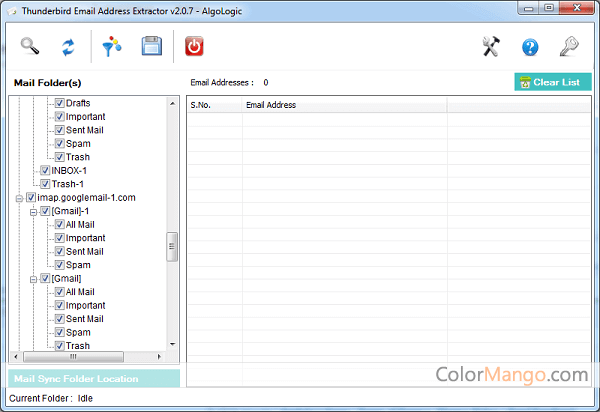Open help via the blue question mark icon
600x412 pixels.
530,47
